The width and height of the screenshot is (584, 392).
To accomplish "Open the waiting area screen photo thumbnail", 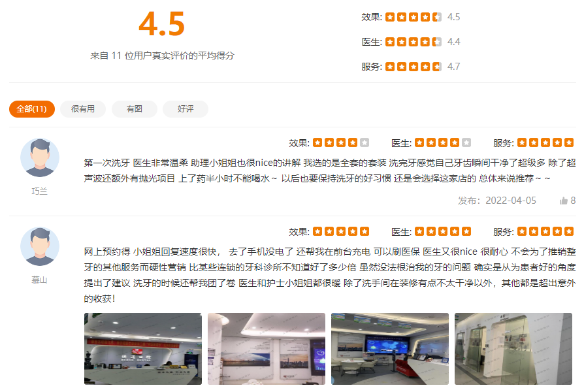I will tap(390, 349).
